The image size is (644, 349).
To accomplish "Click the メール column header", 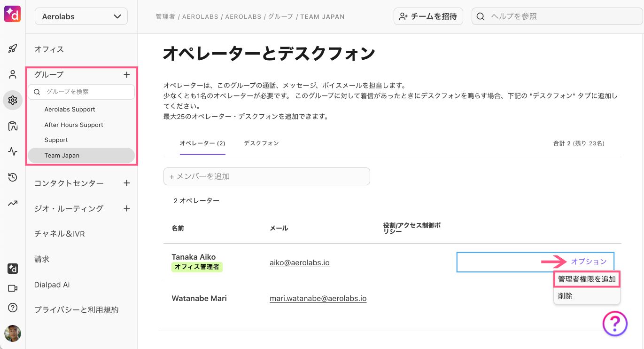I will [279, 228].
